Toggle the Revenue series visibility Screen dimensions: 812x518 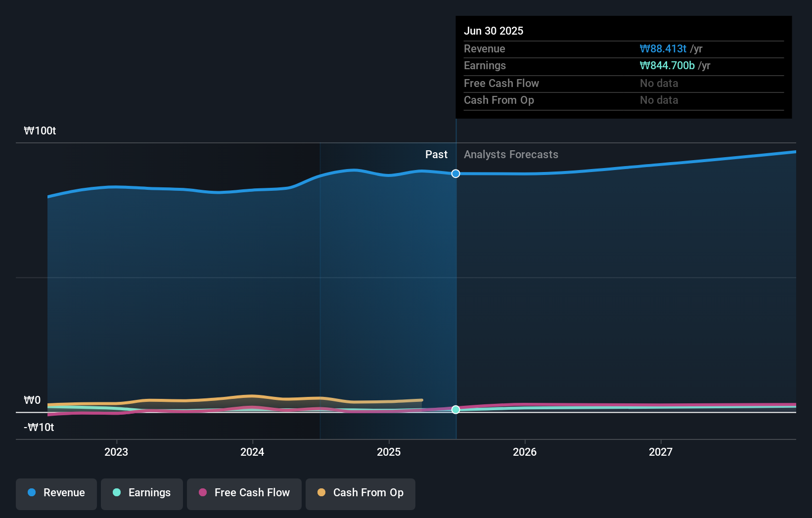(56, 493)
